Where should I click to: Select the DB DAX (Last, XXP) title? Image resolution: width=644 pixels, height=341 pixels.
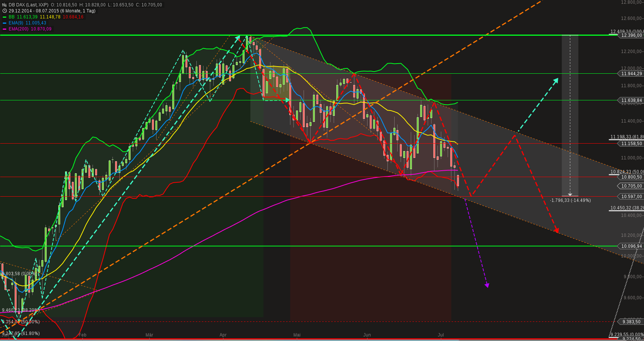[29, 5]
